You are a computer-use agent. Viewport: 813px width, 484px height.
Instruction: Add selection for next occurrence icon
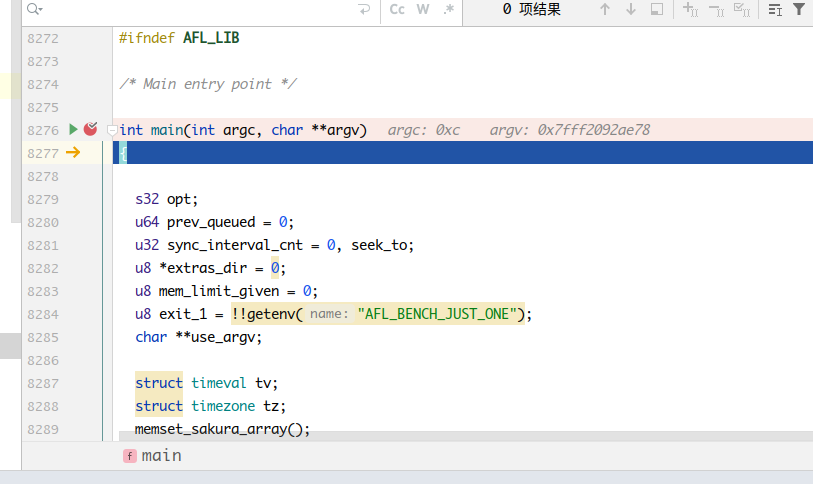tap(690, 9)
